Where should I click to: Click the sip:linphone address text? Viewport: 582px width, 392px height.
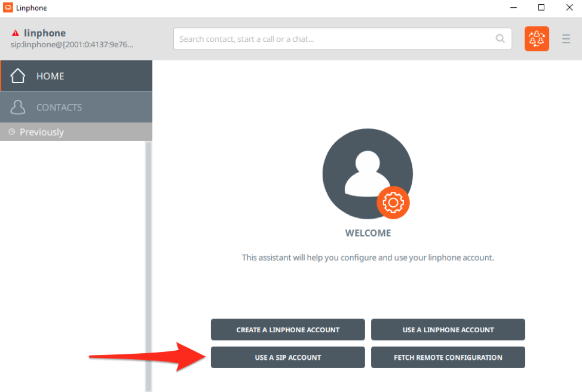coord(72,44)
